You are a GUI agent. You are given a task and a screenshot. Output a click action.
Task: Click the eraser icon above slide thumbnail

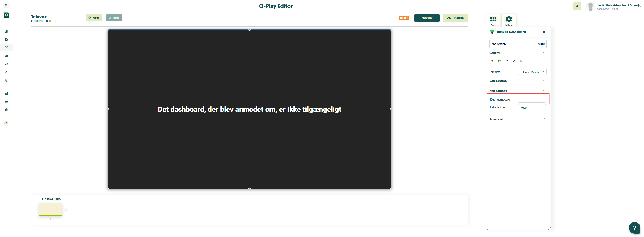click(x=45, y=199)
